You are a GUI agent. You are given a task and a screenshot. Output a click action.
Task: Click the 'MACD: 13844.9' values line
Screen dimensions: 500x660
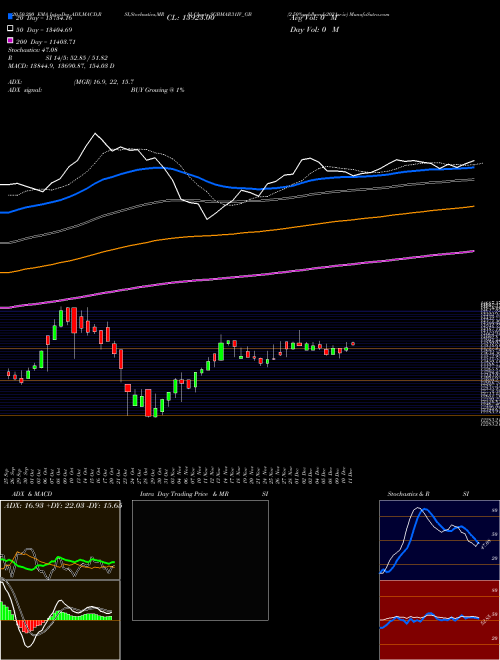[61, 66]
